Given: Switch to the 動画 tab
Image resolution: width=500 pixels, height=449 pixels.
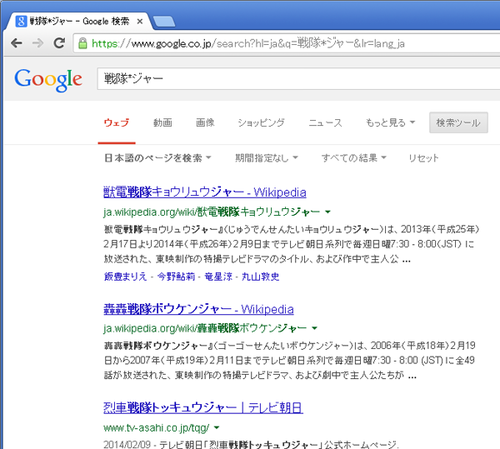Looking at the screenshot, I should (x=163, y=123).
